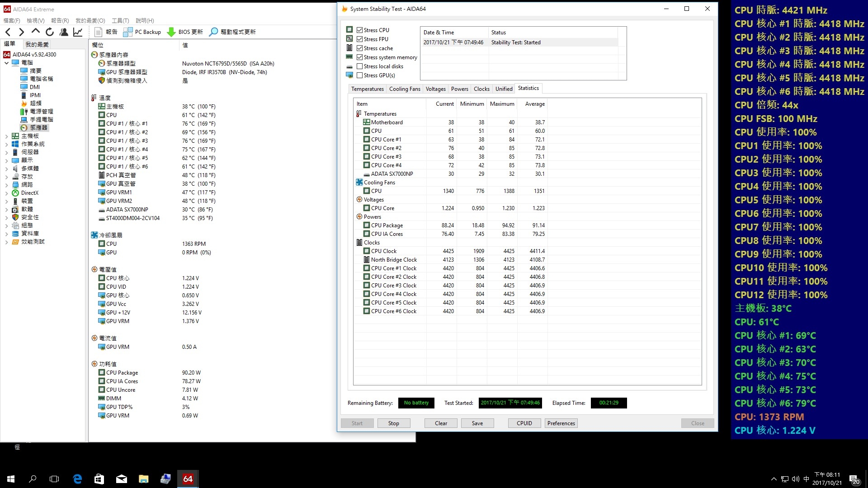Switch to the Temperatures tab

[368, 89]
